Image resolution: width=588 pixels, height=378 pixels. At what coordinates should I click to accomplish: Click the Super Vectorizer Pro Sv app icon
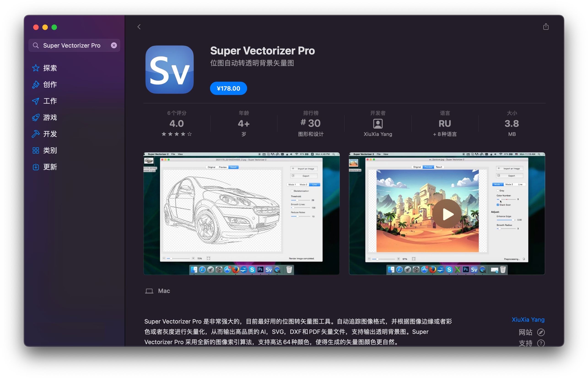[x=170, y=70]
